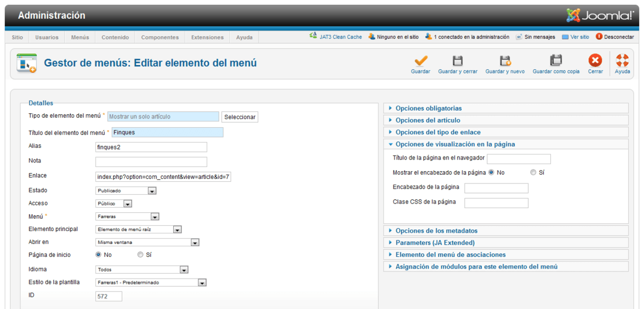Viewport: 644px width, 309px height.
Task: Open the Usuarios menu
Action: (x=47, y=37)
